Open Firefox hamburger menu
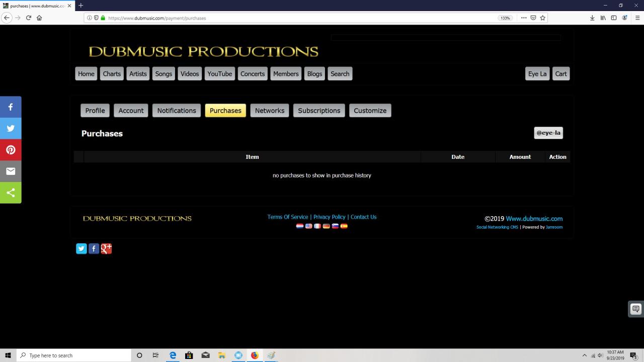 pos(637,18)
